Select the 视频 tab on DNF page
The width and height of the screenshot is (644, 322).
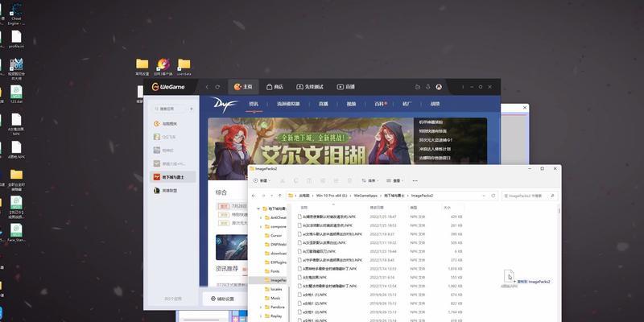pyautogui.click(x=351, y=104)
